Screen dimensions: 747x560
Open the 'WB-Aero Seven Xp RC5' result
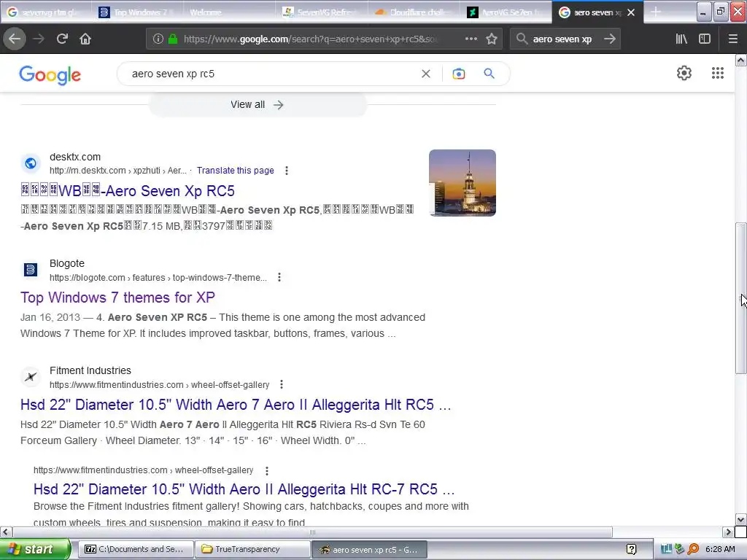tap(128, 191)
